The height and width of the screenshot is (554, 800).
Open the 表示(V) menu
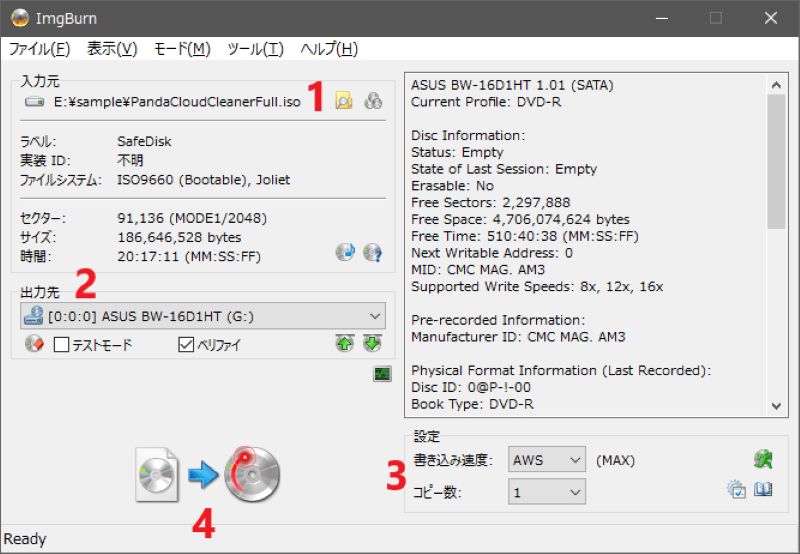tap(112, 49)
